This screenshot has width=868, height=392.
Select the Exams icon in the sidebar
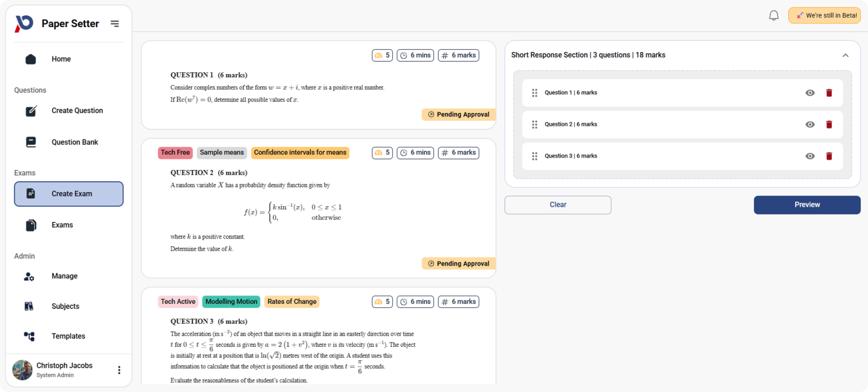(31, 224)
